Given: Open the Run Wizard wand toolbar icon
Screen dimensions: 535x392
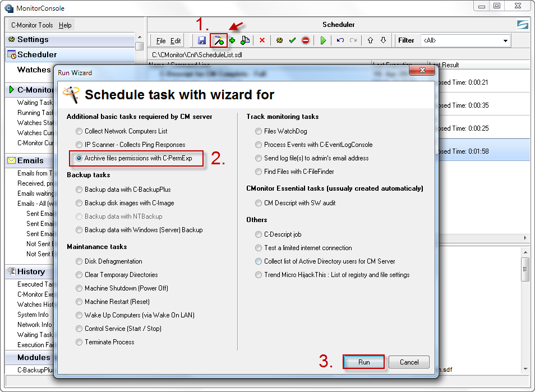Looking at the screenshot, I should (219, 40).
